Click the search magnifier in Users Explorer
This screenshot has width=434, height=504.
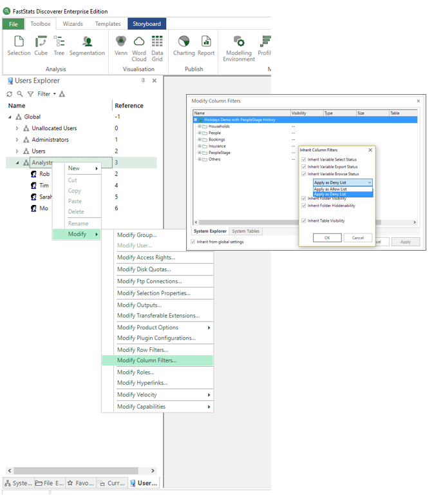point(20,94)
